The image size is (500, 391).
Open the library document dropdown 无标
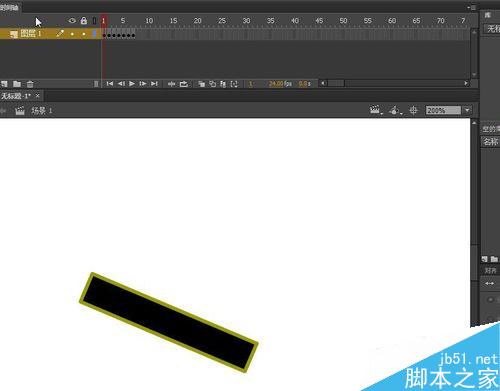pos(492,29)
